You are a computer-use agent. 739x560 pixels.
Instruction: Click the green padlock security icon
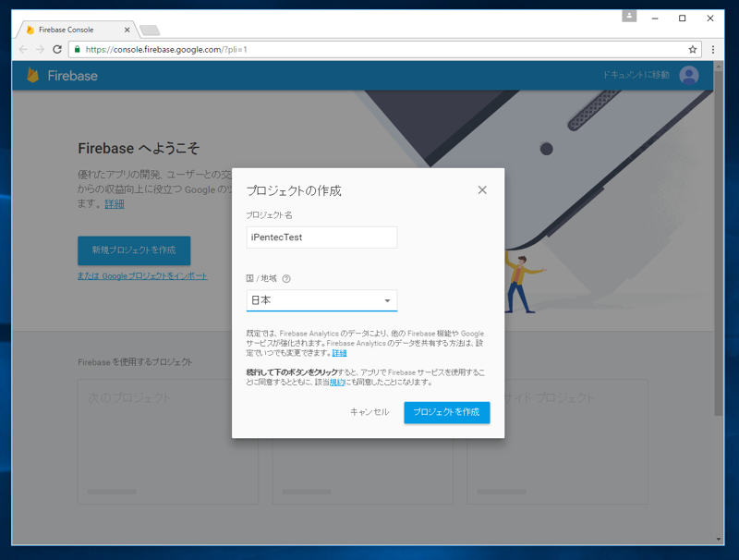click(x=78, y=49)
